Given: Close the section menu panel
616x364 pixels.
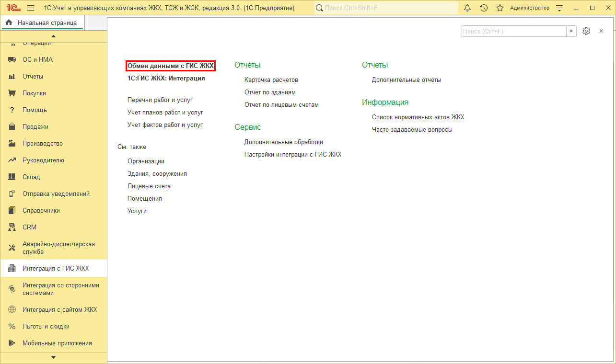Looking at the screenshot, I should point(601,31).
